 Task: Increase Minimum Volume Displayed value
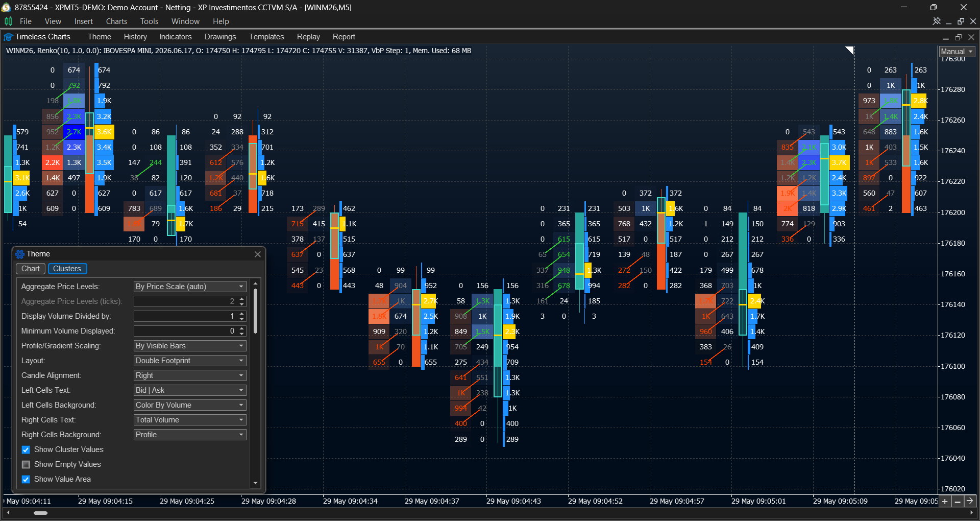242,328
